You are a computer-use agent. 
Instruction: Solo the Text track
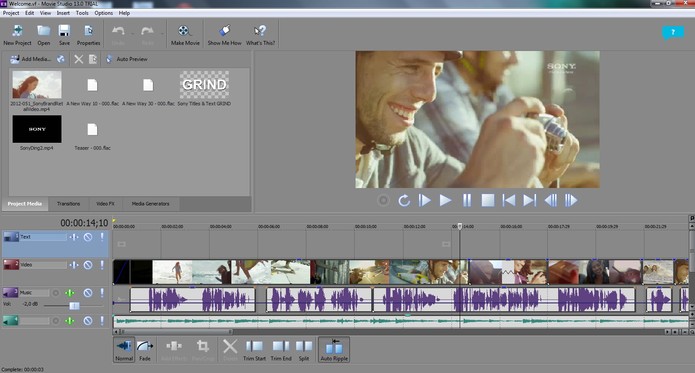tap(102, 237)
